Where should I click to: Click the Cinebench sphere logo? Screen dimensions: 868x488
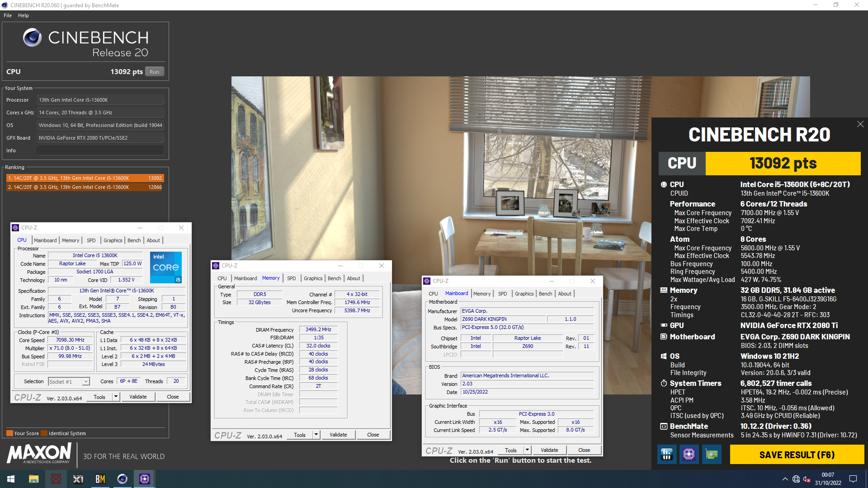coord(32,38)
